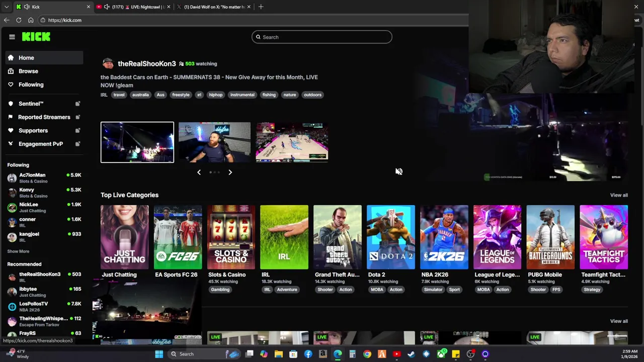Click the search field on Kick
Screen dimensions: 644x362
pos(321,37)
